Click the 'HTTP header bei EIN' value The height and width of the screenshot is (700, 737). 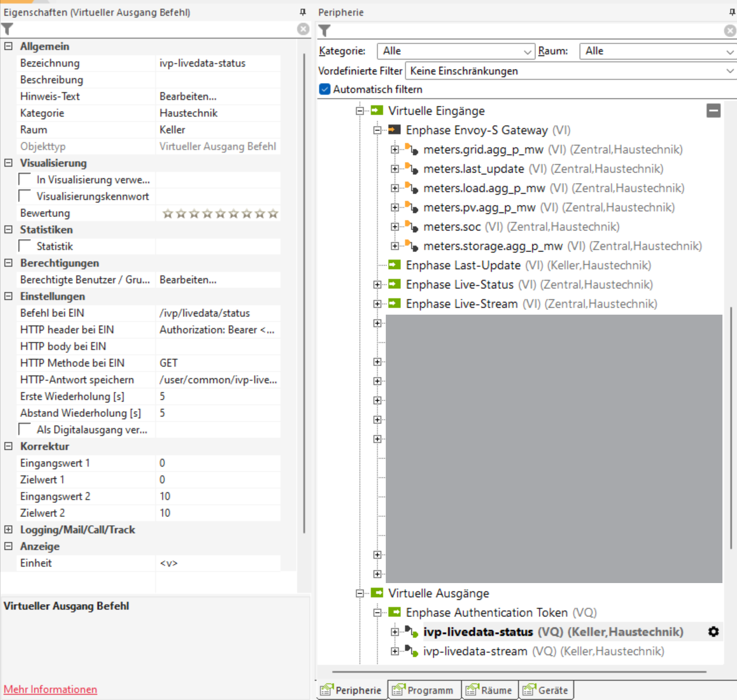click(x=217, y=330)
